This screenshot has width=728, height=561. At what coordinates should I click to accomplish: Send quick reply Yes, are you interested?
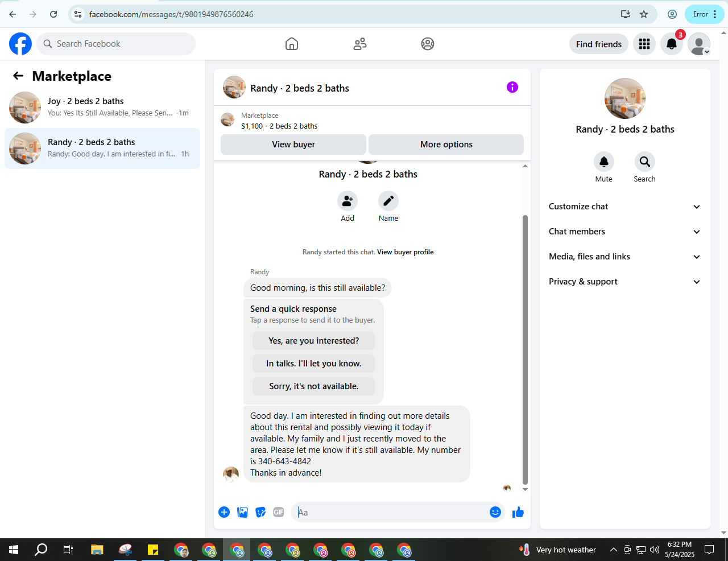[x=314, y=341]
